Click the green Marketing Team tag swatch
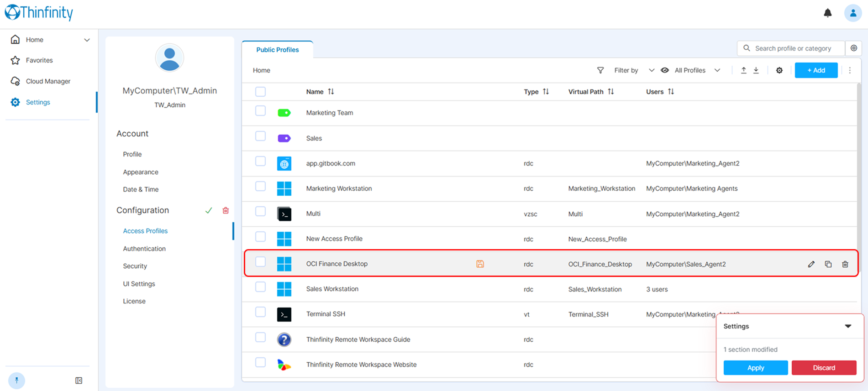The height and width of the screenshot is (391, 868). click(x=284, y=113)
